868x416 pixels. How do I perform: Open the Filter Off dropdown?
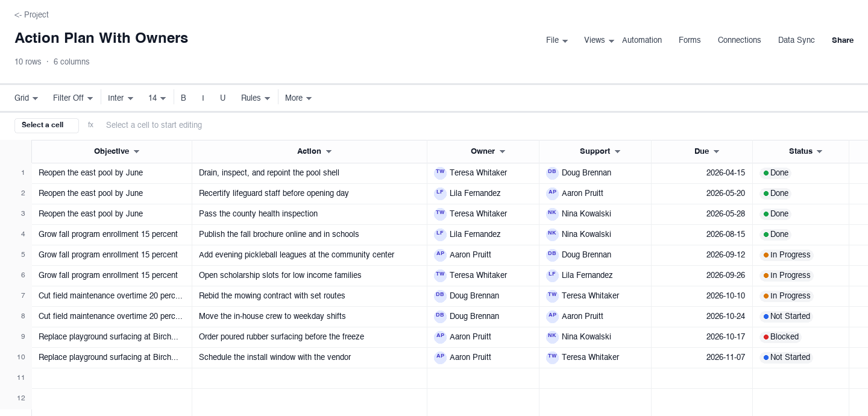pos(73,98)
